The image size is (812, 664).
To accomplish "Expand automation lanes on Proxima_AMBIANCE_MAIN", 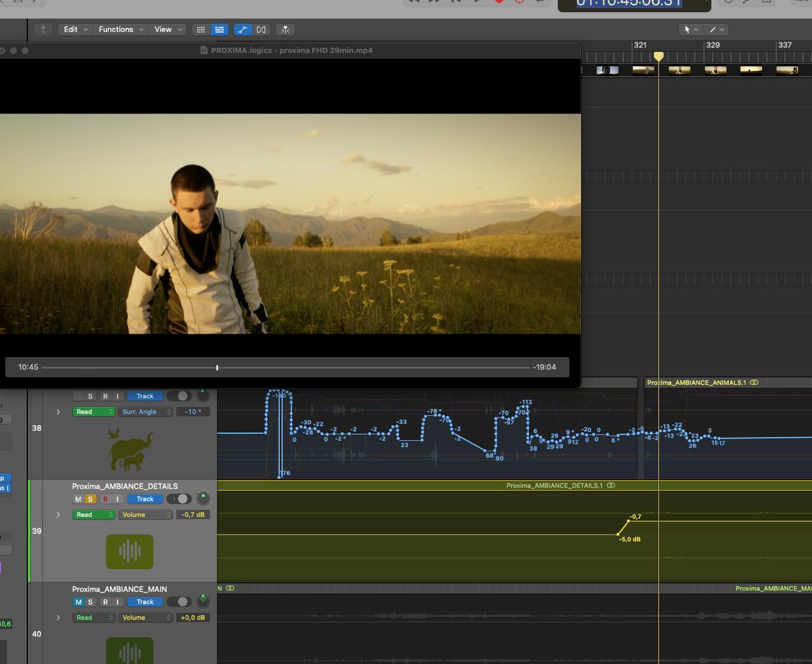I will coord(58,617).
